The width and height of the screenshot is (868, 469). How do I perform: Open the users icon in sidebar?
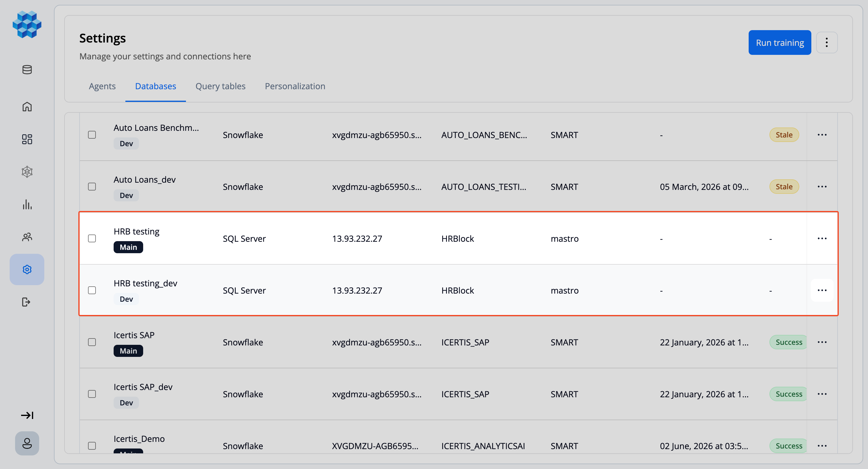(x=27, y=237)
